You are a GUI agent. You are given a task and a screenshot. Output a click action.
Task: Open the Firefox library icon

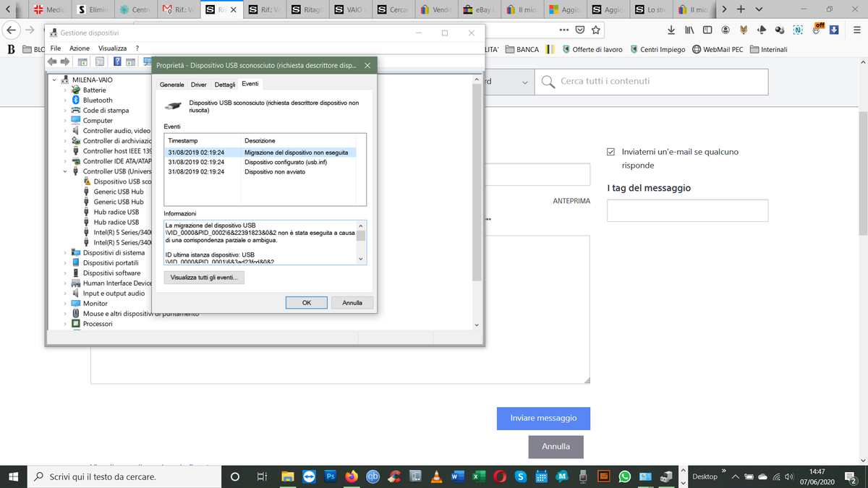689,30
